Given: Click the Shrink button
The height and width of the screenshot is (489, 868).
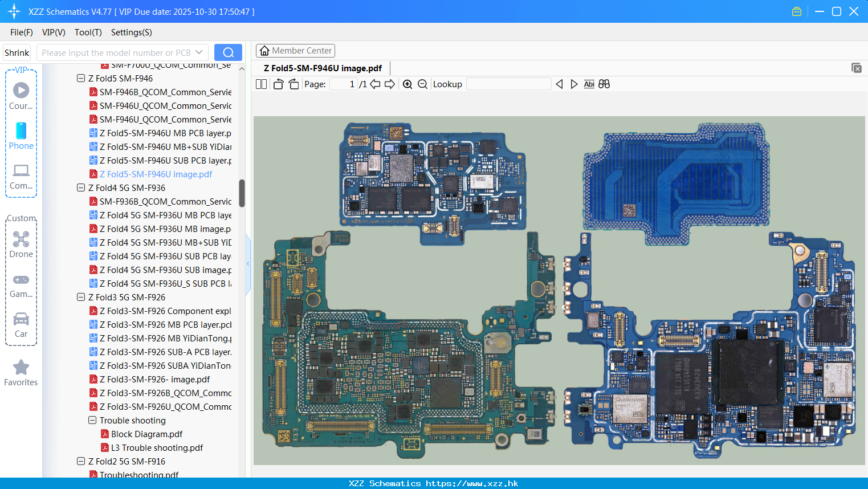Looking at the screenshot, I should 17,52.
